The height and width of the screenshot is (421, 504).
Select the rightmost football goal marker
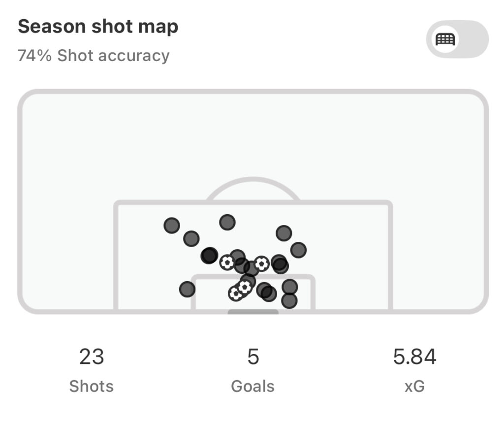tap(262, 264)
